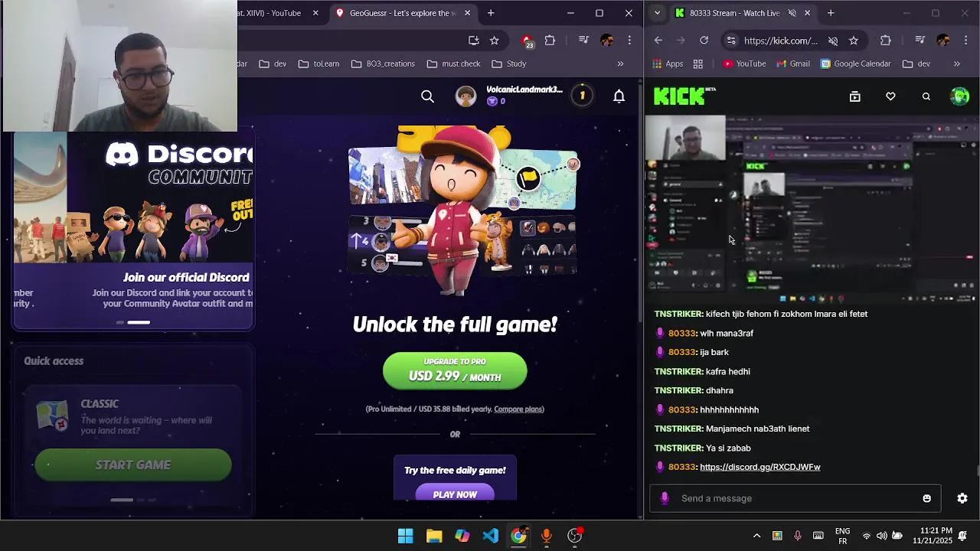This screenshot has height=551, width=980.
Task: Open ENG FR language switcher
Action: 842,536
